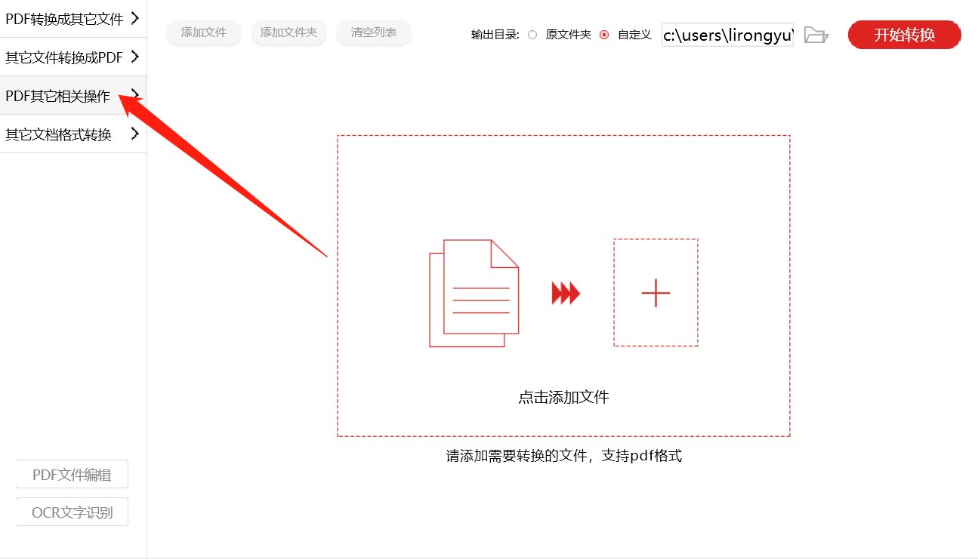Screen dimensions: 978x560
Task: Expand the PDF转换成其它文件 category chevron
Action: 137,17
